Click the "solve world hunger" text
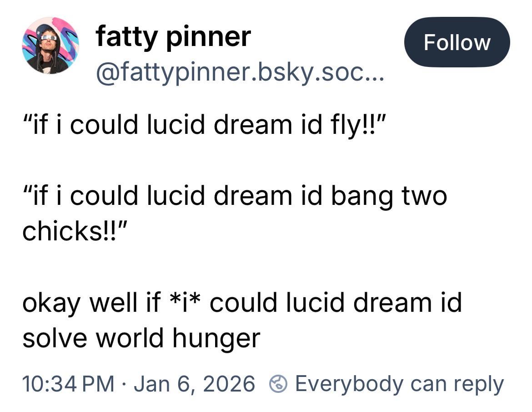Image resolution: width=532 pixels, height=412 pixels. (141, 337)
